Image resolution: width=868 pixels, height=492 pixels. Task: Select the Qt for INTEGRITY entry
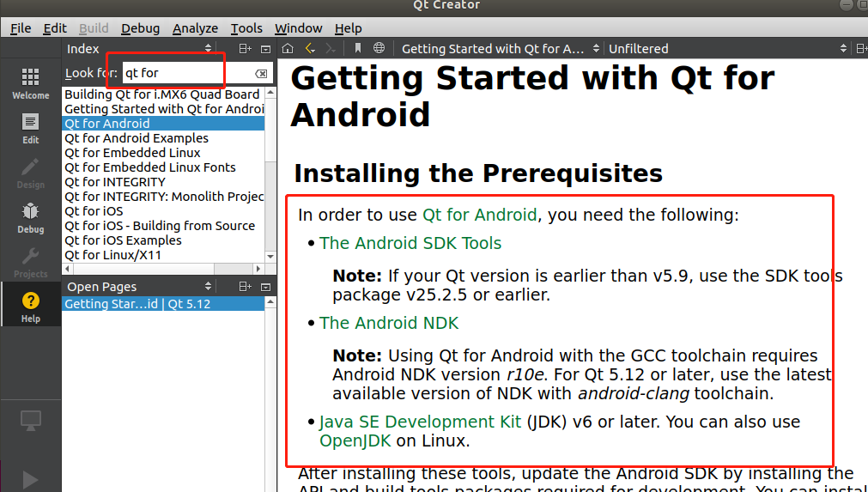(163, 182)
